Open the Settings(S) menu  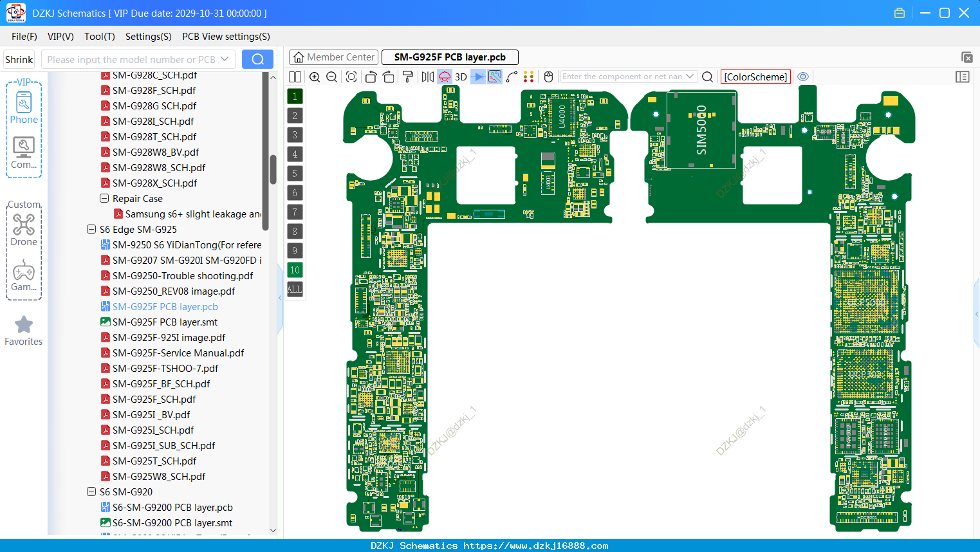click(149, 37)
